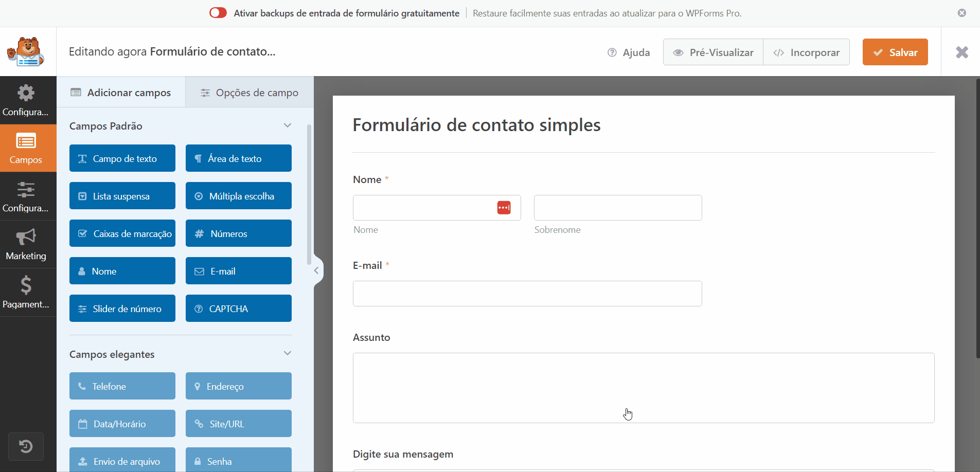Collapse the fields panel with the chevron
The height and width of the screenshot is (472, 980).
pos(316,269)
